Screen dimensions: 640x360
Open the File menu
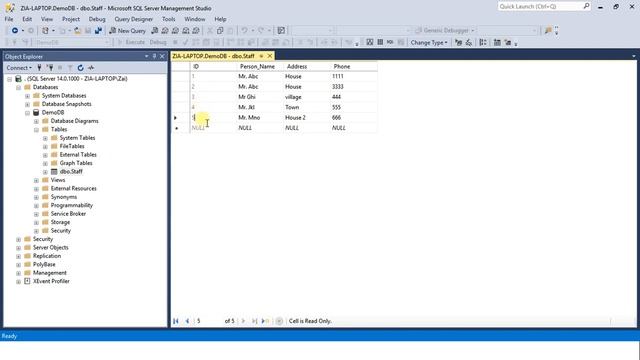pyautogui.click(x=9, y=19)
